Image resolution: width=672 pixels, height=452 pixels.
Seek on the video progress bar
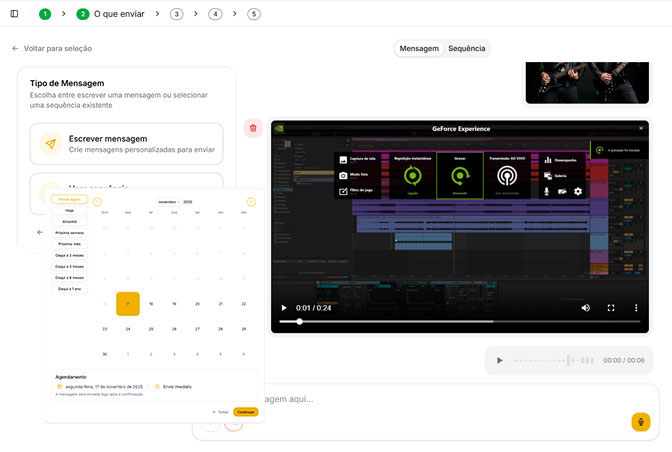click(460, 321)
